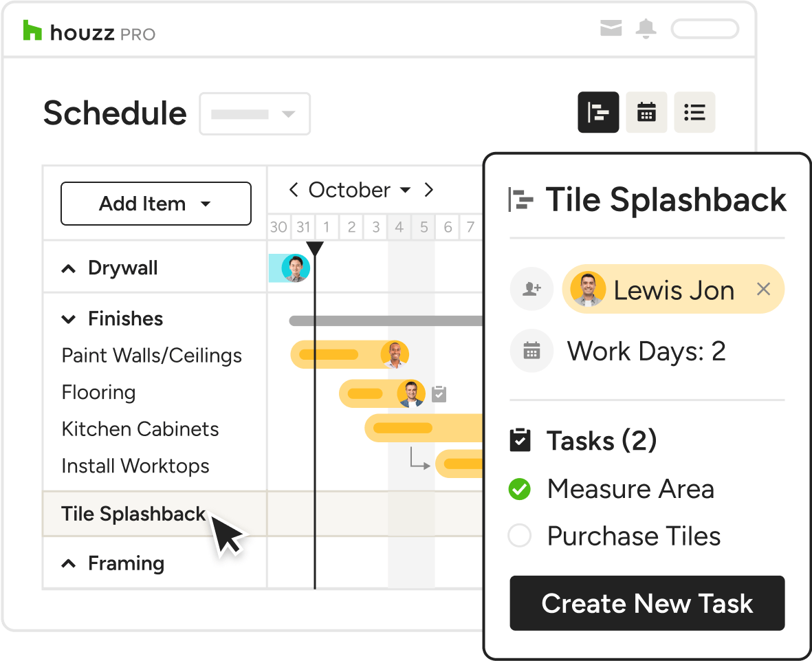Check off the Purchase Tiles task
The image size is (812, 661).
(520, 536)
